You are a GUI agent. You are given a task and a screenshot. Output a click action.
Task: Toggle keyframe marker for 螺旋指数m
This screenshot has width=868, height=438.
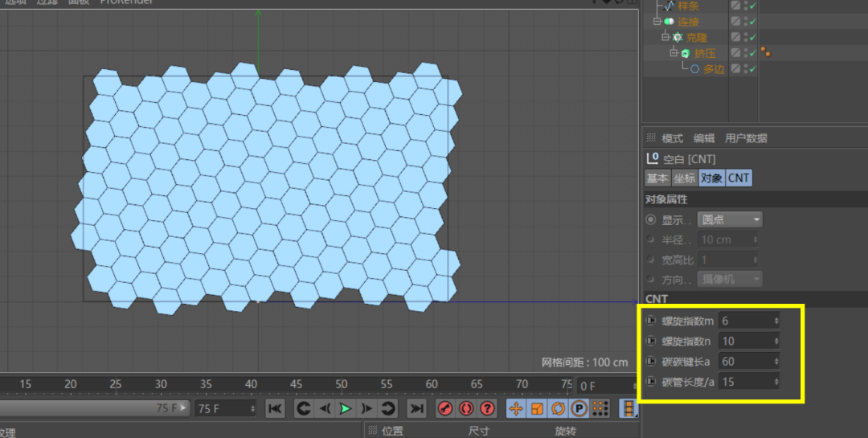(x=651, y=321)
